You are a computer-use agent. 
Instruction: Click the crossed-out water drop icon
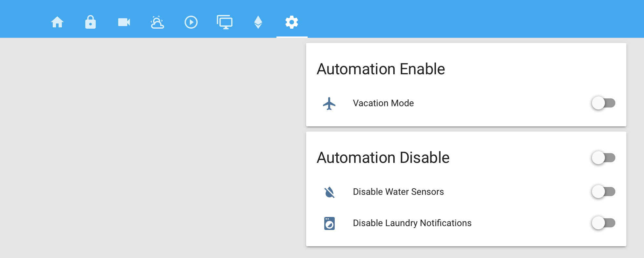(329, 192)
